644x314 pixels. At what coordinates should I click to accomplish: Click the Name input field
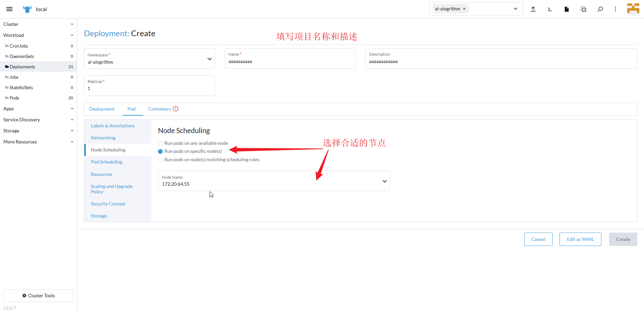click(x=290, y=59)
